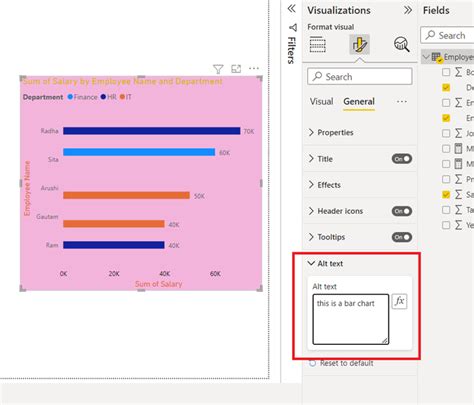The width and height of the screenshot is (474, 405).
Task: Click in the Fields Search box
Action: (x=447, y=35)
